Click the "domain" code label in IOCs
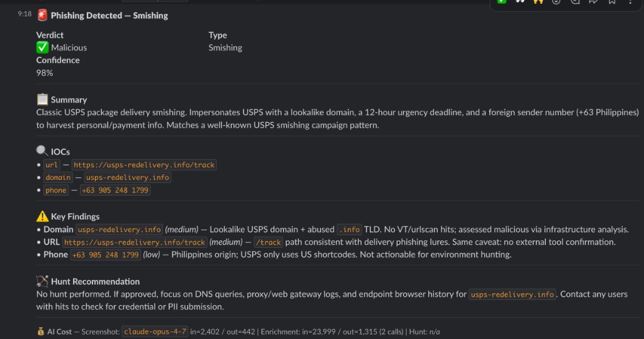The image size is (644, 339). pyautogui.click(x=58, y=177)
